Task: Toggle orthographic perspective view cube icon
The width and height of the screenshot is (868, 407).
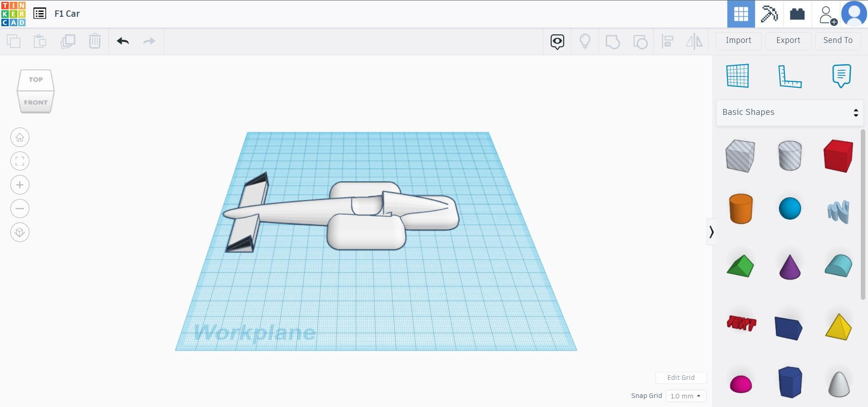Action: pos(20,232)
